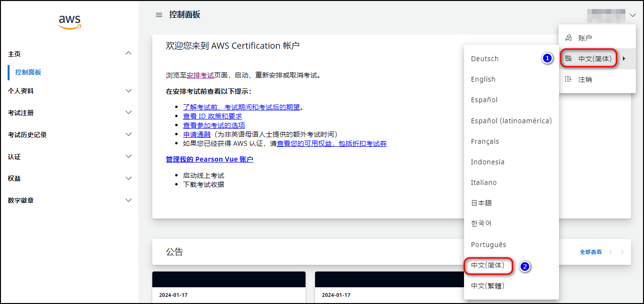Open 了解考试前、考试期间和考试后的期望 link
The height and width of the screenshot is (304, 644).
click(242, 107)
